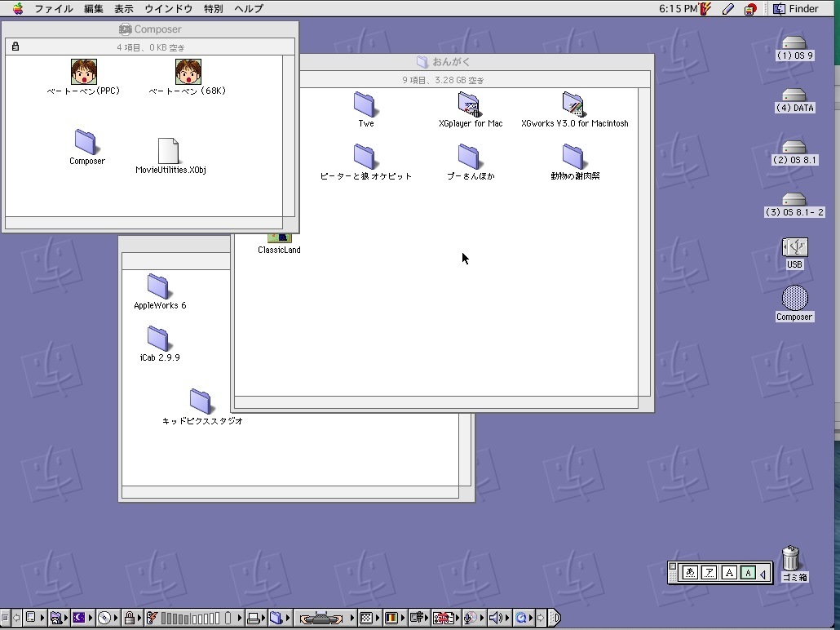840x630 pixels.
Task: Switch input to full-width A mode
Action: [728, 573]
